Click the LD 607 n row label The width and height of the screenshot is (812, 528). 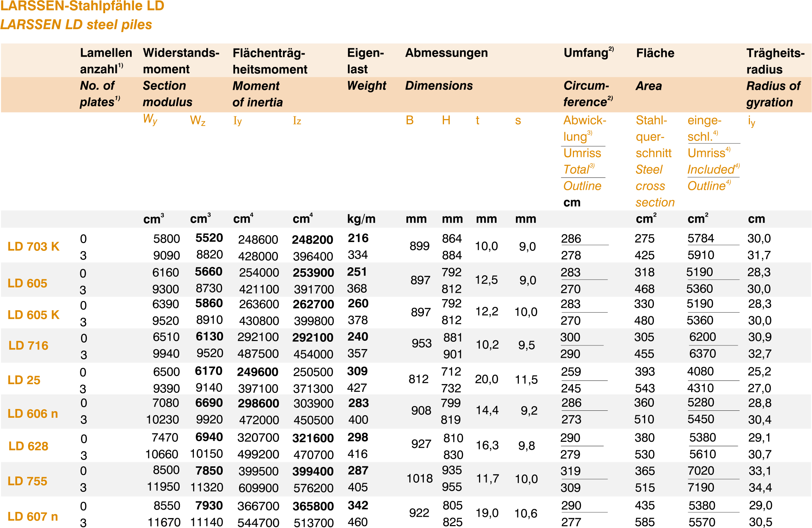click(33, 517)
